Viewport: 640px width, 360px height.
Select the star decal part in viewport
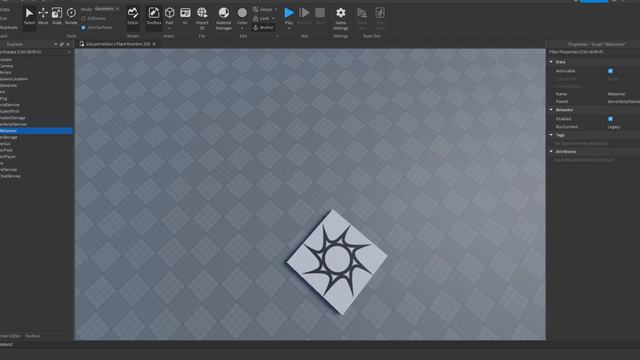(337, 261)
